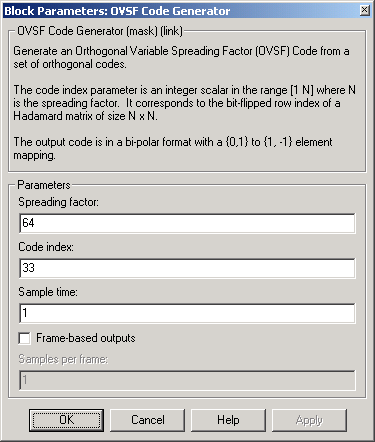Click the Parameters group heading
This screenshot has height=442, width=375.
coord(44,185)
